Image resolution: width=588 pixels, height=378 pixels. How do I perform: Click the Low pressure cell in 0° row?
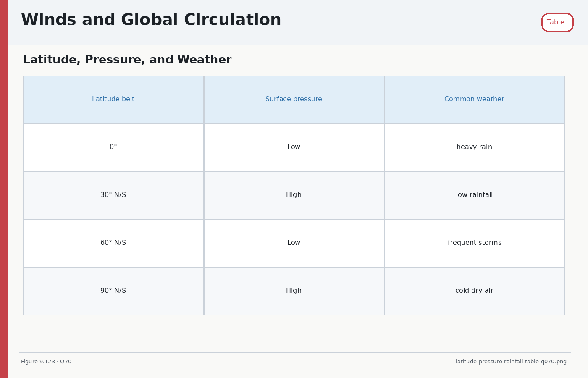294,147
